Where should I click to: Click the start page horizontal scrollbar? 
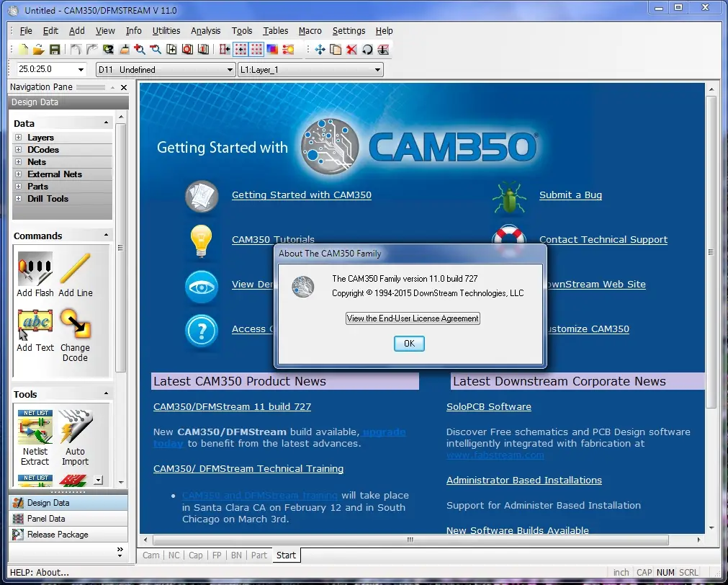click(410, 540)
